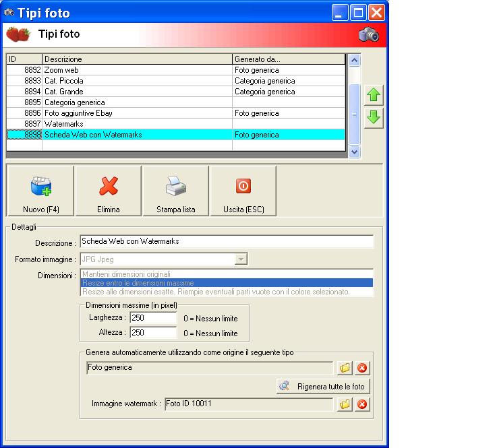Move the selected photo type up
Screen dimensions: 493x448
tap(374, 94)
